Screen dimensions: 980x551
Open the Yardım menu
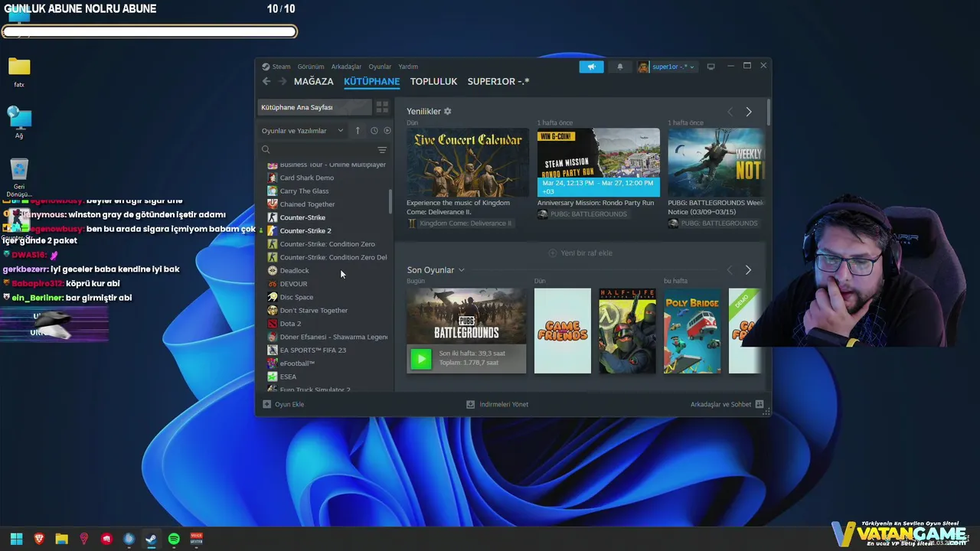tap(408, 67)
